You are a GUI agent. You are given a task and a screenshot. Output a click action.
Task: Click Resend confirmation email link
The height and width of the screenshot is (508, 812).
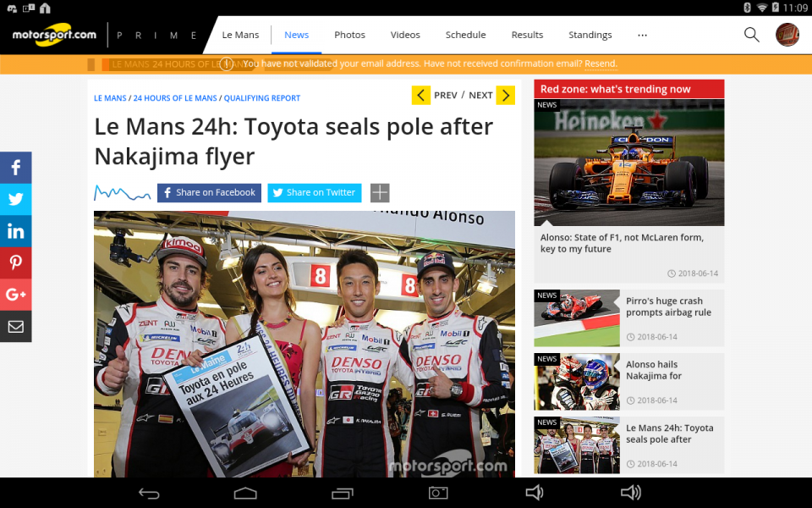601,63
